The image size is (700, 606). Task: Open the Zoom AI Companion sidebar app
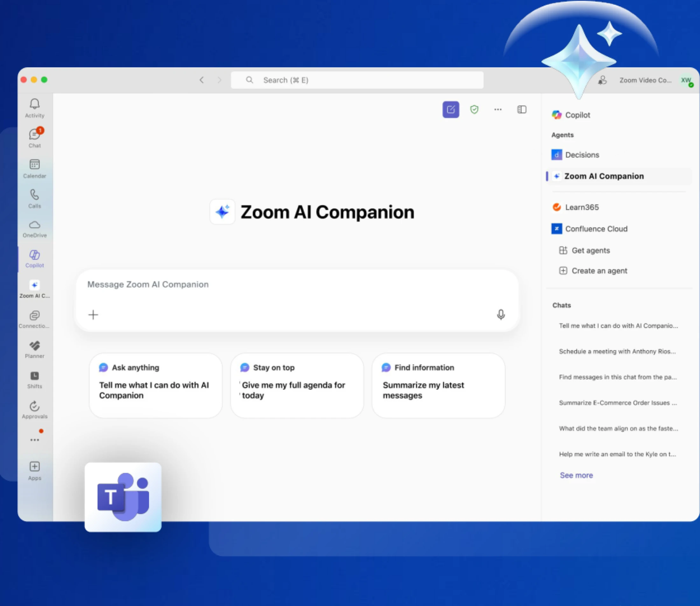click(x=35, y=289)
